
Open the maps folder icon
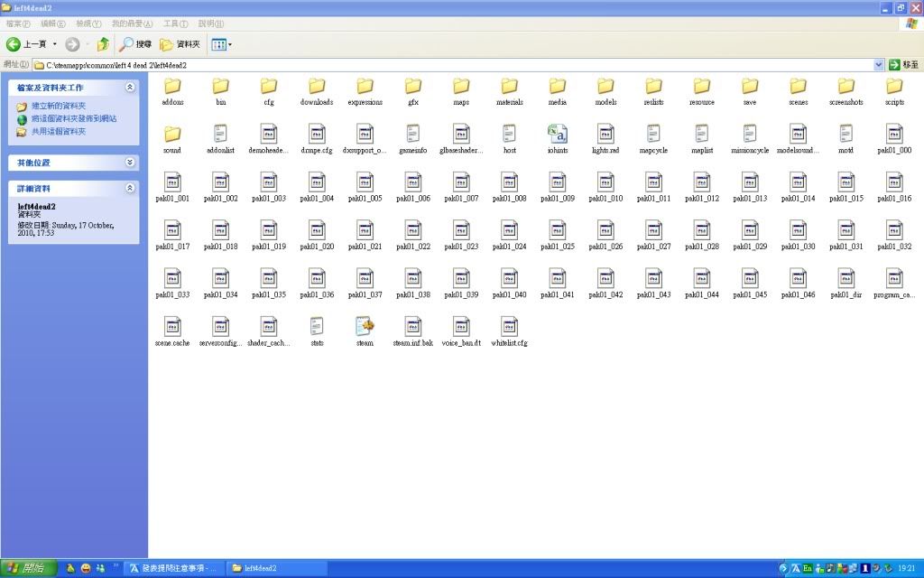coord(461,87)
